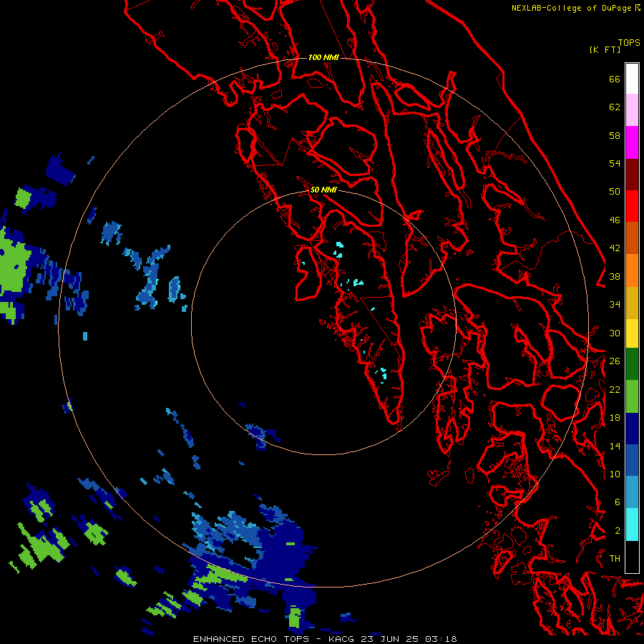
Task: Click the '54' legend value
Action: pyautogui.click(x=615, y=163)
